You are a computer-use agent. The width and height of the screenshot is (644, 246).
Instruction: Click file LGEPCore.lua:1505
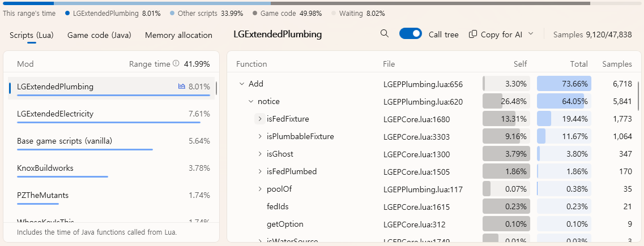416,172
